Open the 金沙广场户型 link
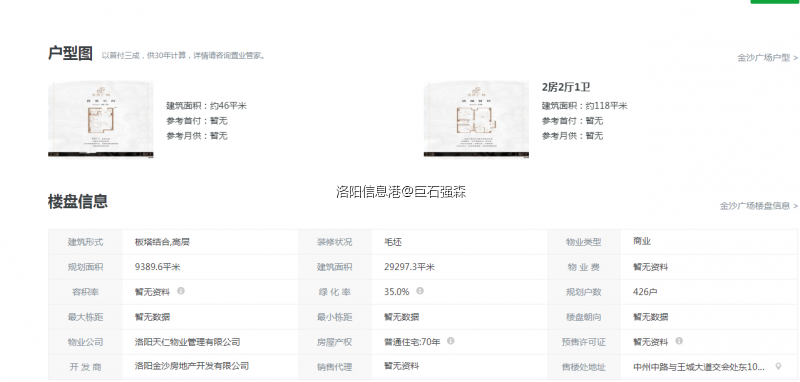Image resolution: width=800 pixels, height=382 pixels. [x=767, y=58]
